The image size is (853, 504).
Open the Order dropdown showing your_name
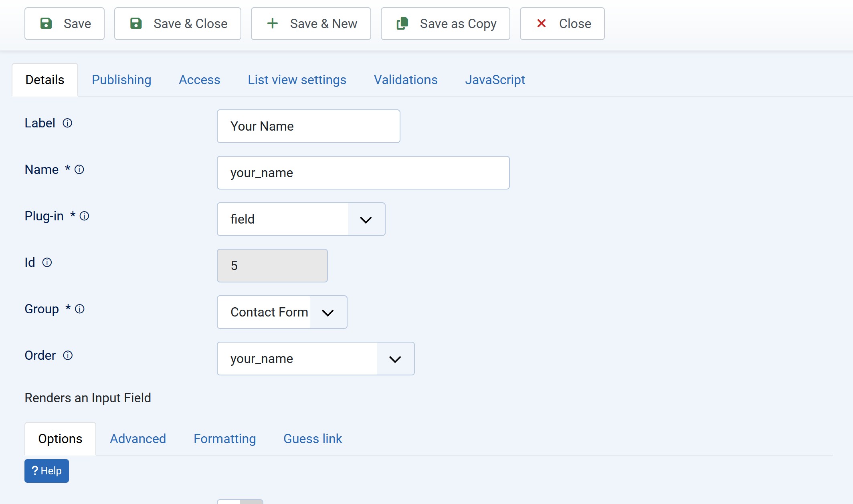coord(315,359)
